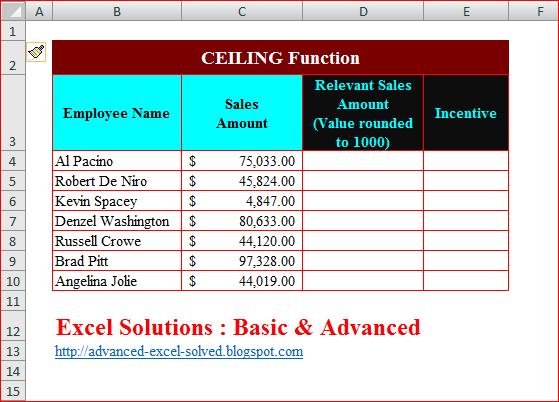Screen dimensions: 559x402
Task: Click the 97,328.00 sales cell
Action: (x=242, y=261)
